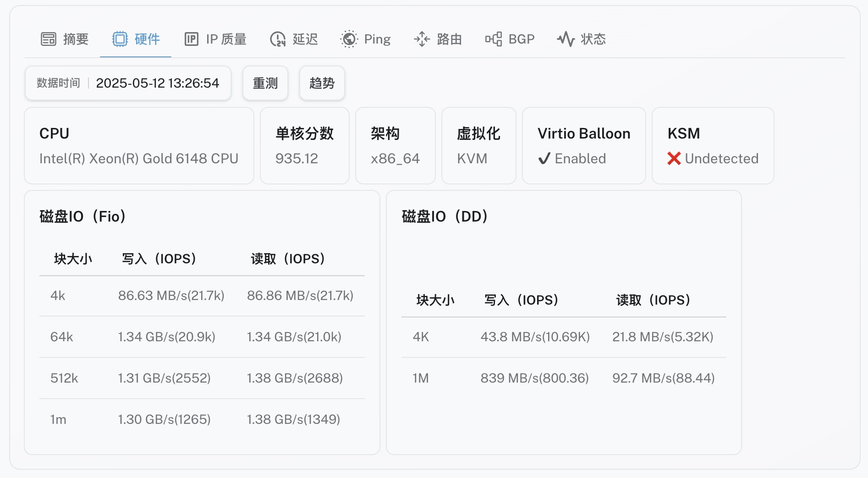Click the latency (延迟) clock icon

[x=278, y=39]
